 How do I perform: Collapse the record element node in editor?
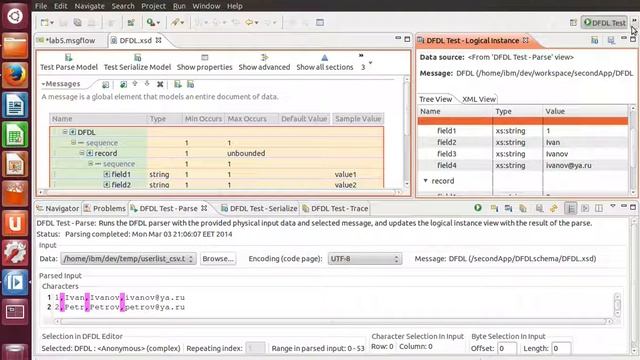point(82,153)
